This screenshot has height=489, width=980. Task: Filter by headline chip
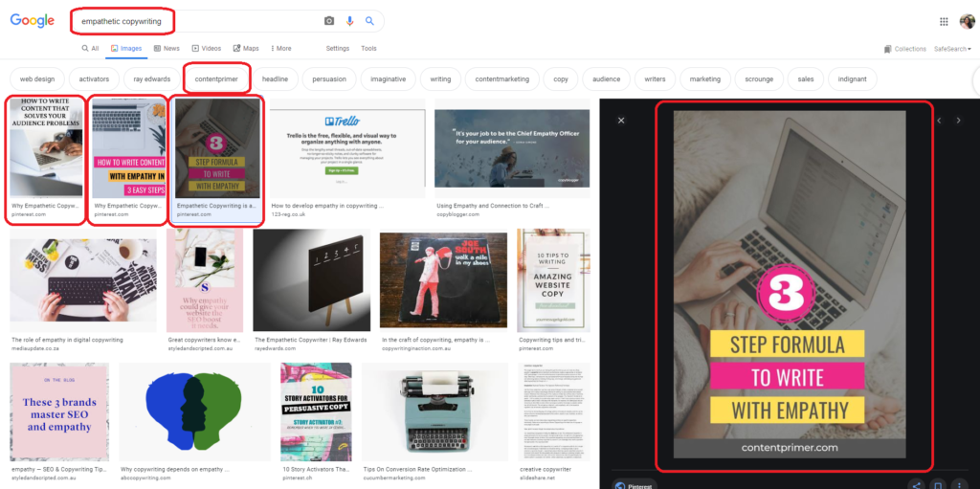[x=275, y=79]
